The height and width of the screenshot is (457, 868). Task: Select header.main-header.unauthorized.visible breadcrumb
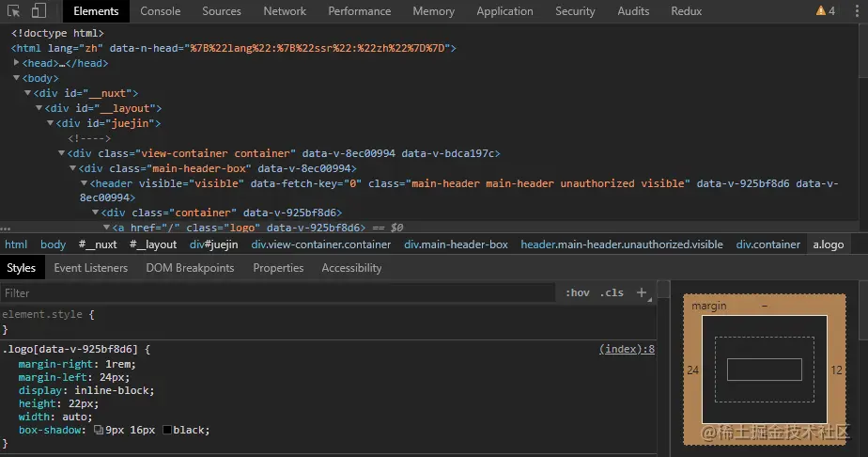(x=622, y=244)
